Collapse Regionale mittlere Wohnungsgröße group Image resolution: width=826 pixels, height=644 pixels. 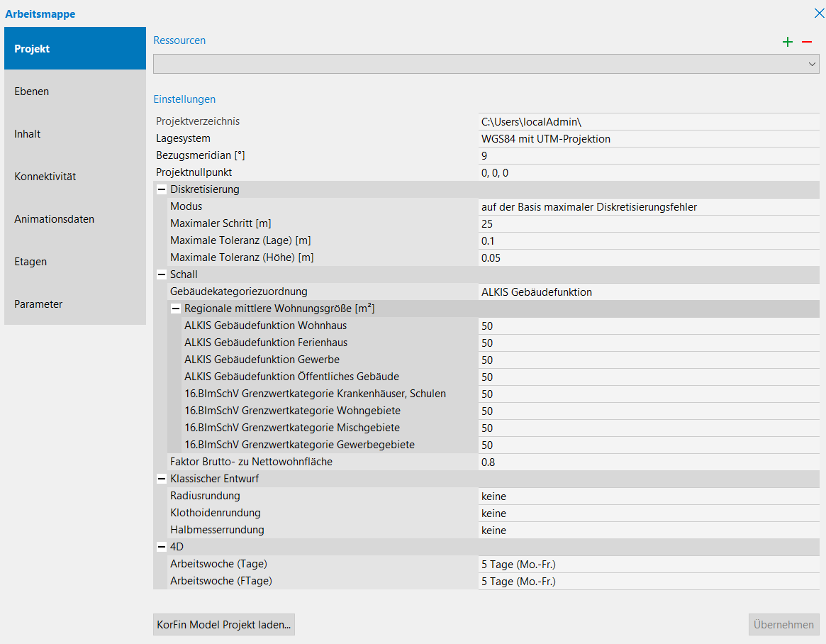click(x=175, y=309)
